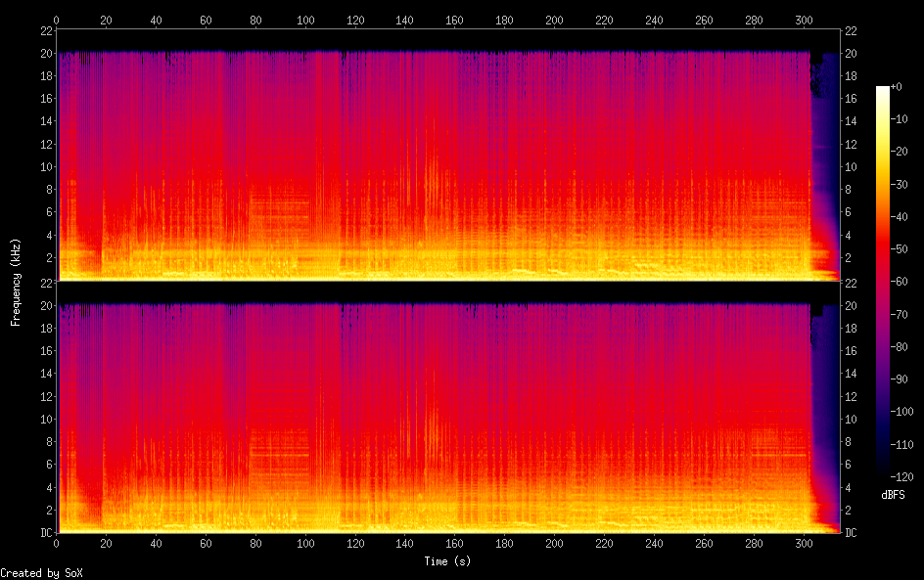Click 20 kHz label on upper channel's left axis
This screenshot has height=580, width=924.
tap(45, 53)
